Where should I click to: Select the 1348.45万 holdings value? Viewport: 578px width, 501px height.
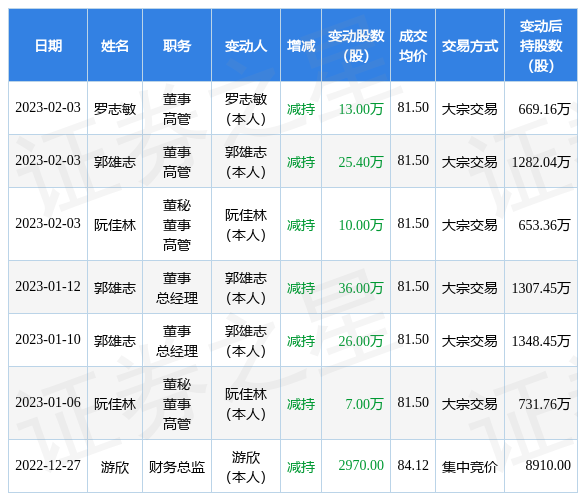(541, 341)
